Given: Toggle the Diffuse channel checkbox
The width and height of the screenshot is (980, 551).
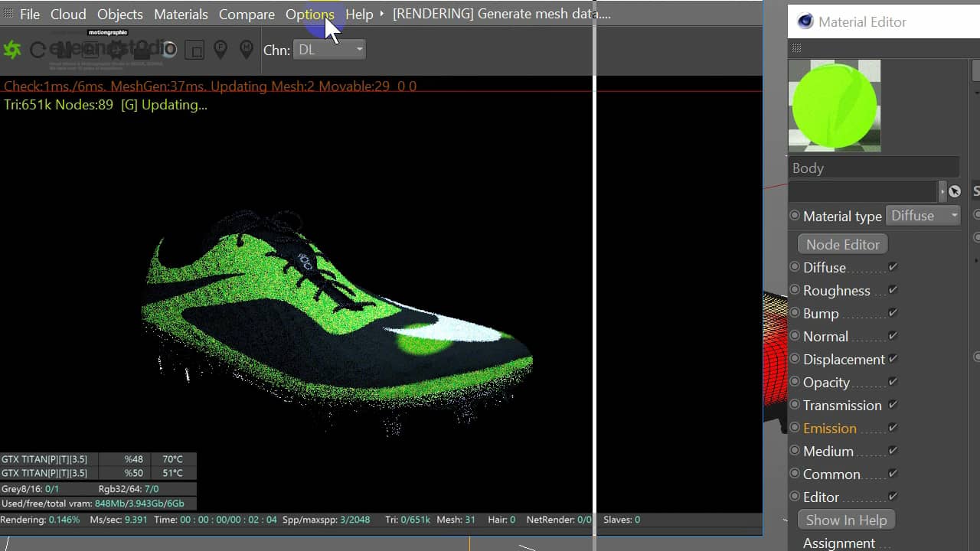Looking at the screenshot, I should (x=893, y=267).
